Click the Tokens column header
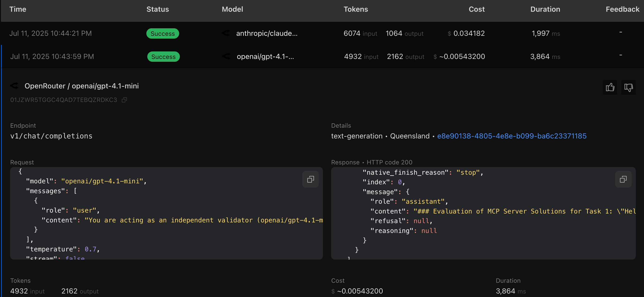This screenshot has width=644, height=297. [355, 9]
